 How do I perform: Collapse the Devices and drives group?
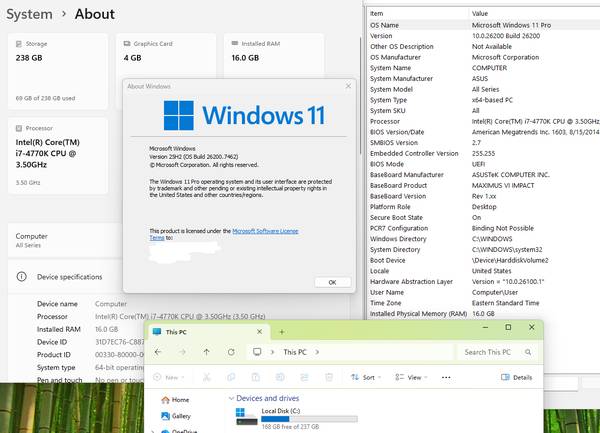228,399
